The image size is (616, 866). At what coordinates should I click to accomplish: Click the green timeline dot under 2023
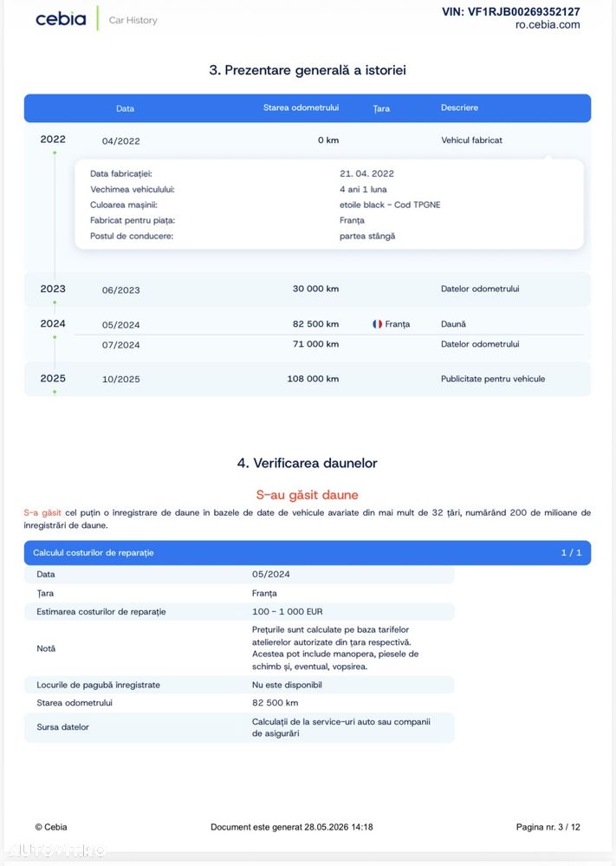pyautogui.click(x=55, y=303)
